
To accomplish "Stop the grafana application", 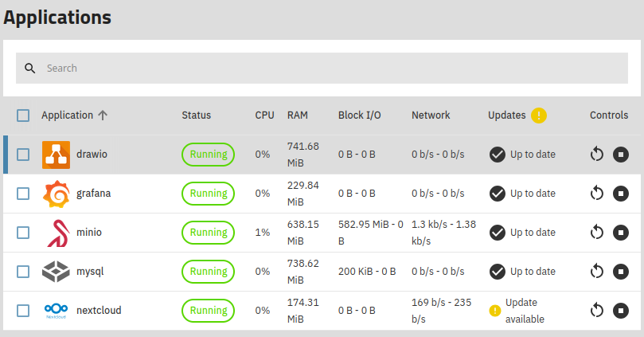I will [x=621, y=194].
